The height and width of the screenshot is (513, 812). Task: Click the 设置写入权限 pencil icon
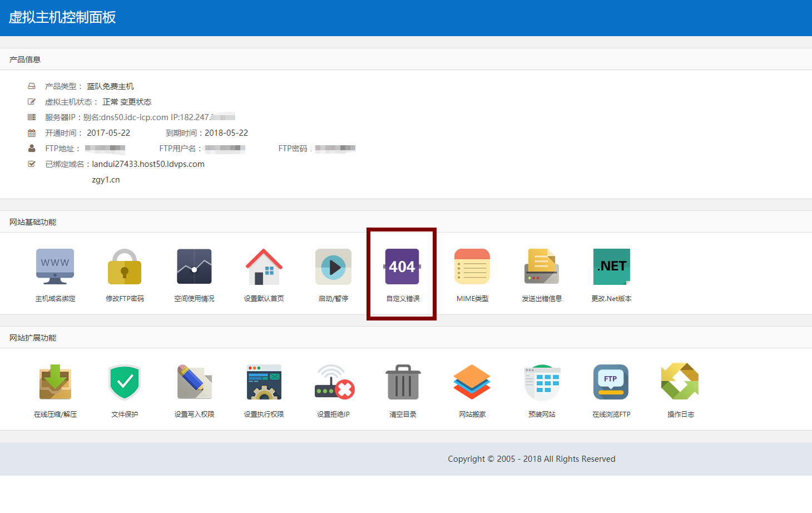(194, 382)
